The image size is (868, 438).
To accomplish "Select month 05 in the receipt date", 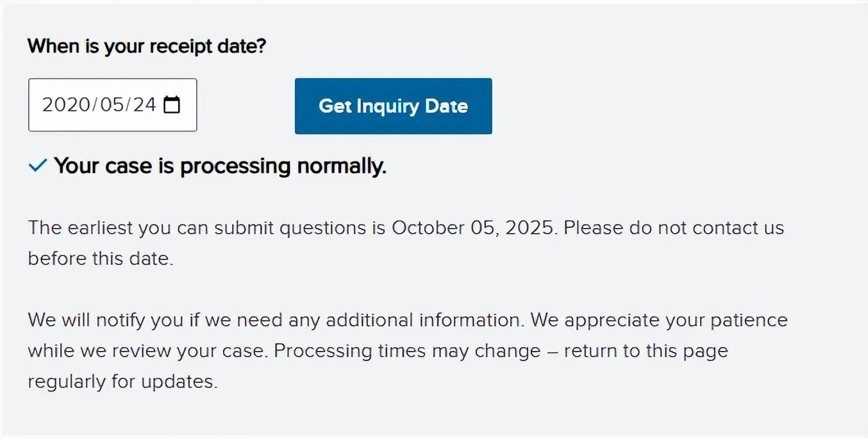I will pos(113,105).
